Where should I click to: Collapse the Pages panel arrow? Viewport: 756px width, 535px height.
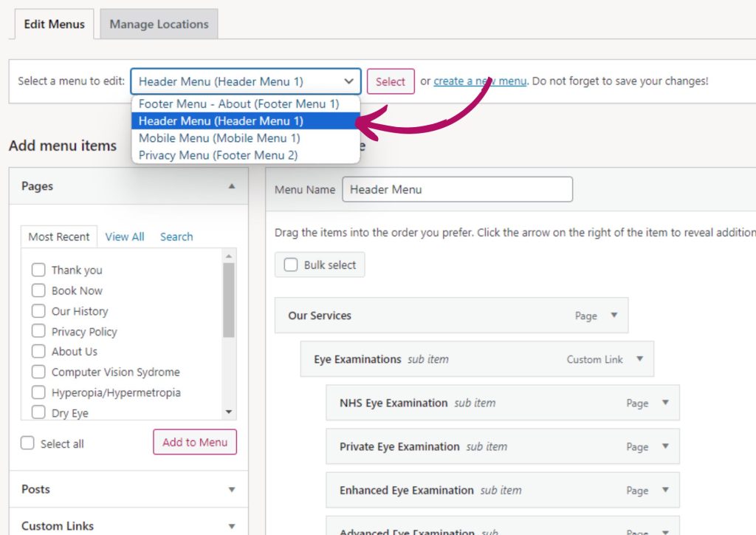tap(232, 186)
